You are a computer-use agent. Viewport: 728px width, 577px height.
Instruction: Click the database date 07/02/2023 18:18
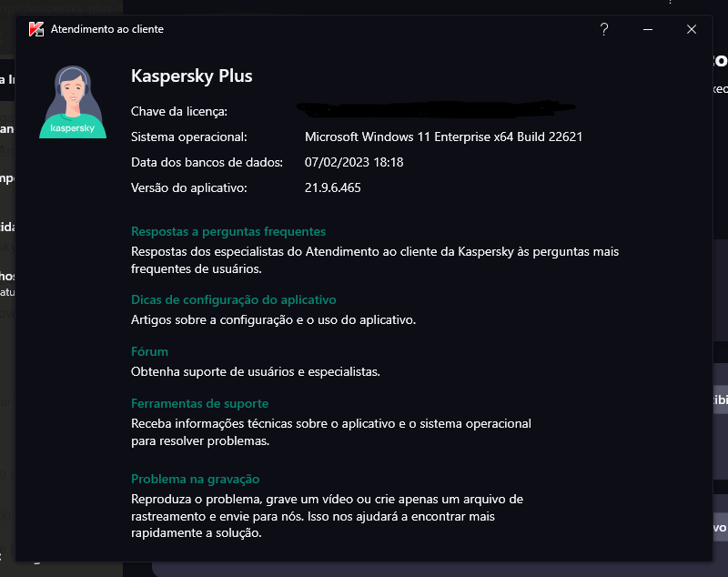(x=354, y=162)
